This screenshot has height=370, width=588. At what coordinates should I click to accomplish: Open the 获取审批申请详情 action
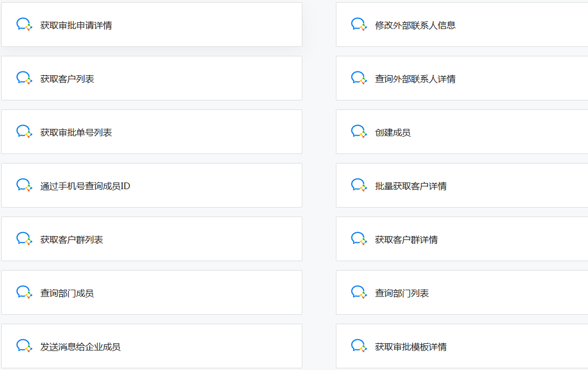click(x=152, y=25)
